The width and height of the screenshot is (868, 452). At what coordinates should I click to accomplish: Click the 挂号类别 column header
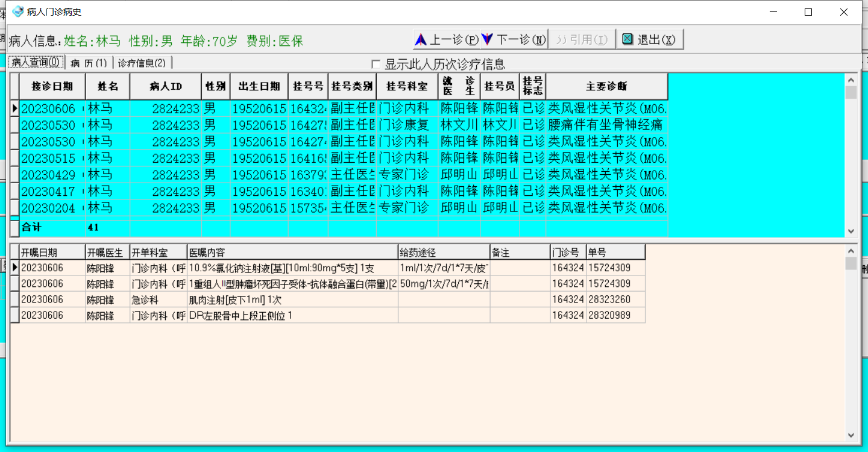tap(352, 86)
